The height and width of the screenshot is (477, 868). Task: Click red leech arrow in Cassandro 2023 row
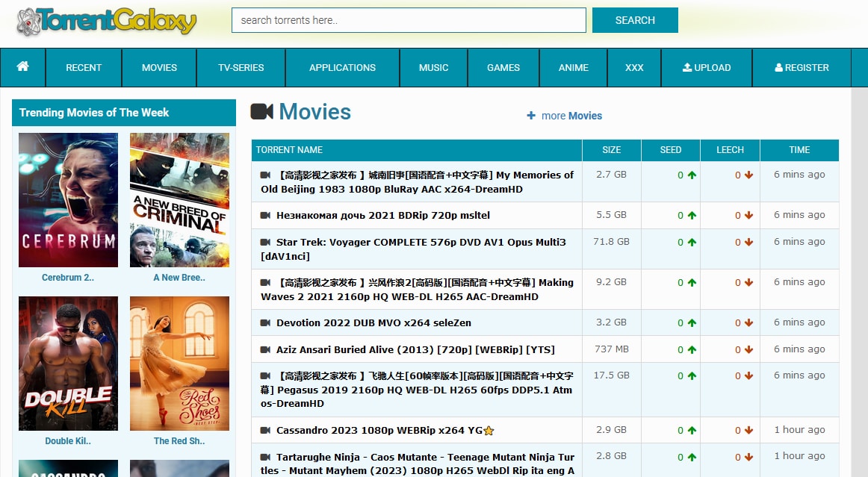pyautogui.click(x=748, y=431)
